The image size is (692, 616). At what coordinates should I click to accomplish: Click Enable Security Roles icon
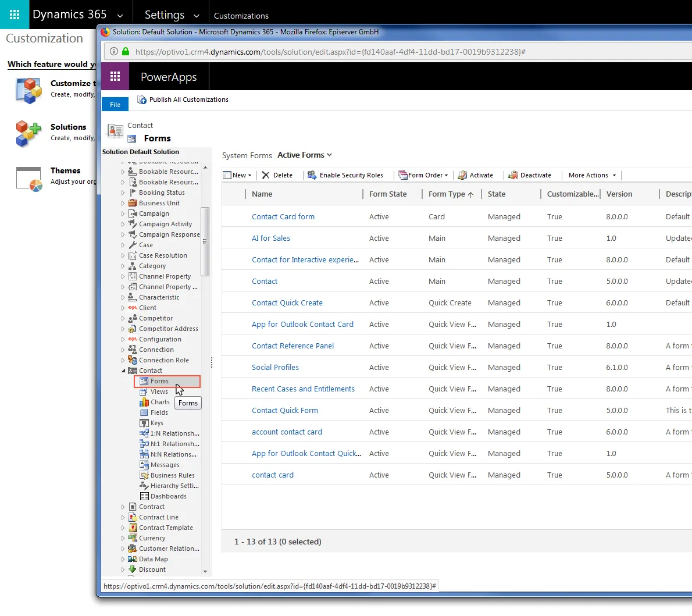312,175
